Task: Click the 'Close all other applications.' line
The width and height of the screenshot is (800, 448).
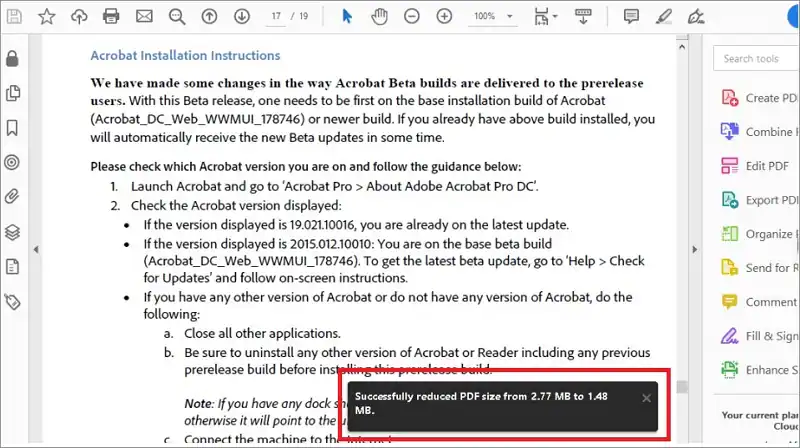Action: [262, 333]
